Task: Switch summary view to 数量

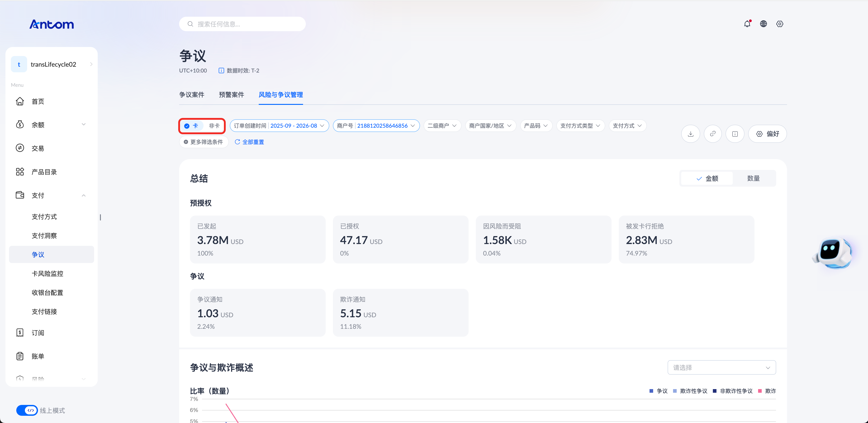Action: pos(753,179)
